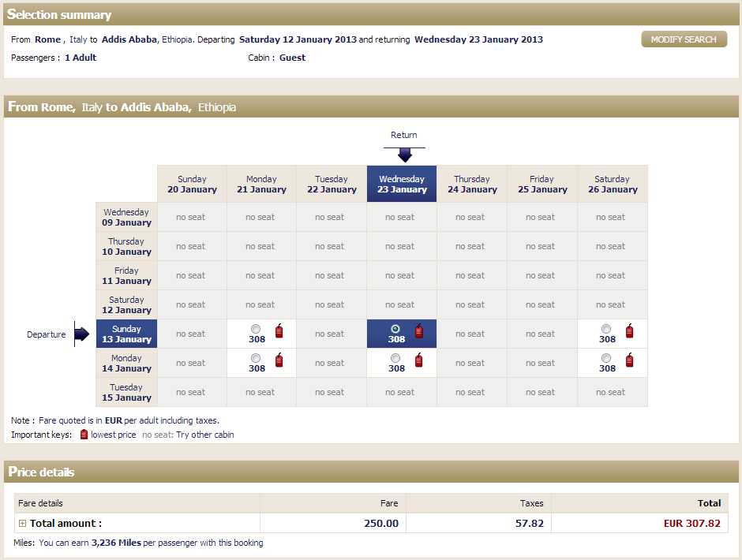Image resolution: width=742 pixels, height=560 pixels.
Task: Click the Monday 14 January row header
Action: [126, 364]
